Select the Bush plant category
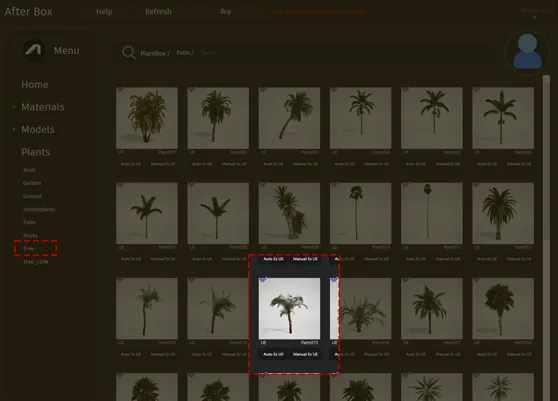The image size is (558, 401). (x=30, y=170)
